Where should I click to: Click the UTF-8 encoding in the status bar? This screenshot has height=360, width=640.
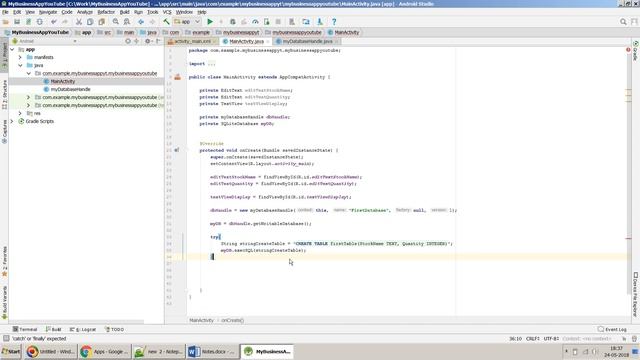pyautogui.click(x=551, y=339)
